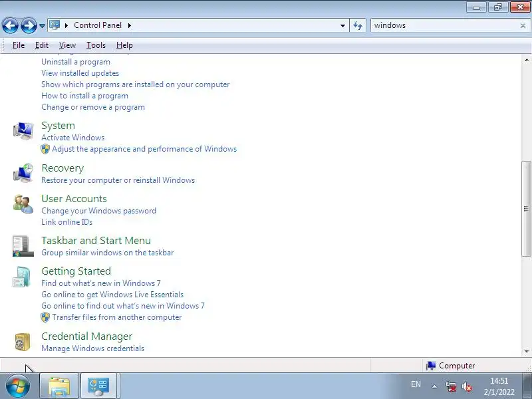Image resolution: width=532 pixels, height=399 pixels.
Task: Open the address bar history dropdown
Action: pyautogui.click(x=342, y=26)
